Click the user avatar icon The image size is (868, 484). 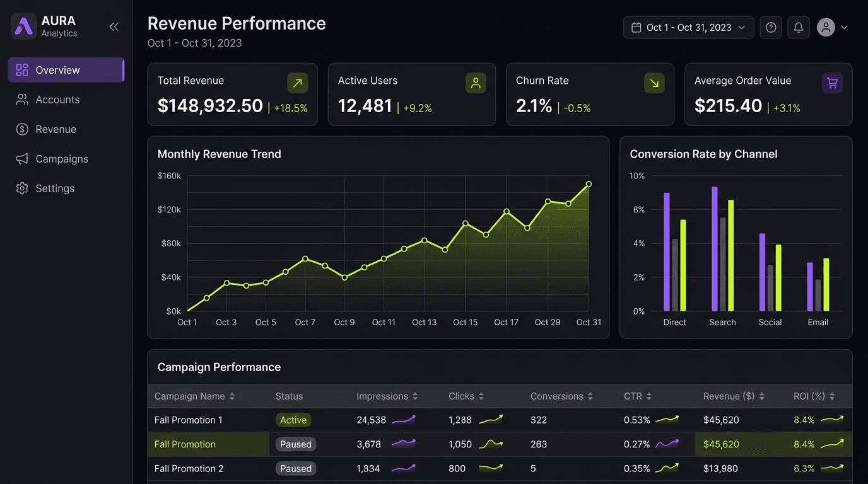pyautogui.click(x=826, y=27)
